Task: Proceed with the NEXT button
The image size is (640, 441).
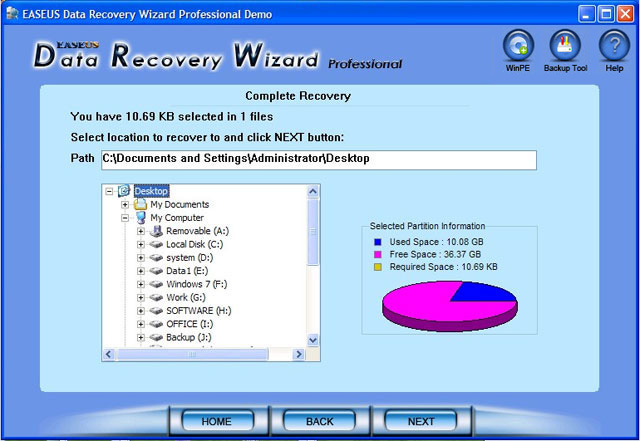Action: point(421,421)
